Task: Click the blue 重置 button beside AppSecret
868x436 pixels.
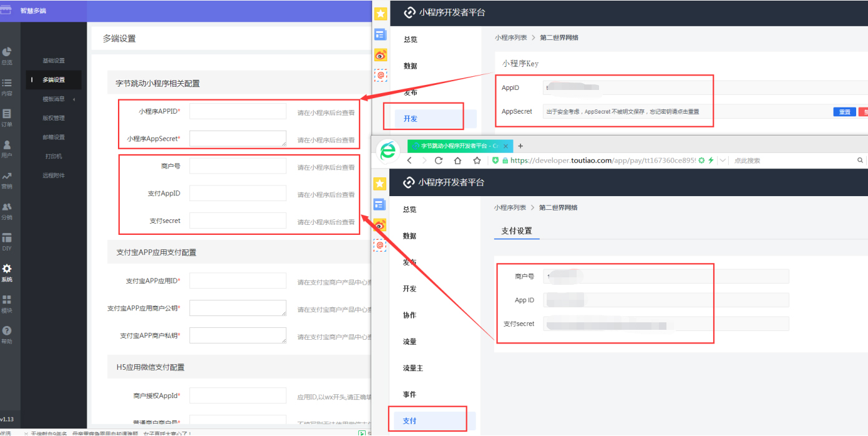Action: tap(844, 112)
